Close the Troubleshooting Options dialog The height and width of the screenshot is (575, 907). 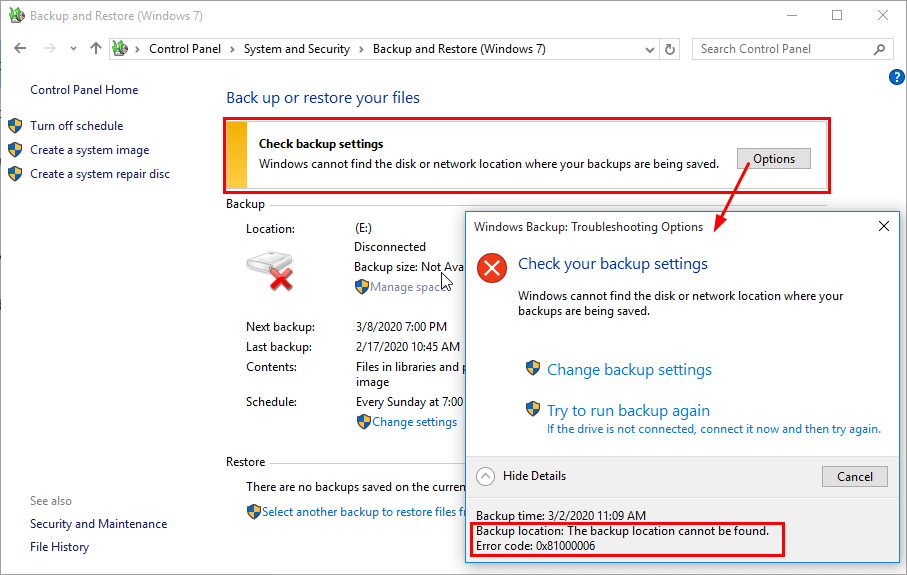[x=884, y=226]
